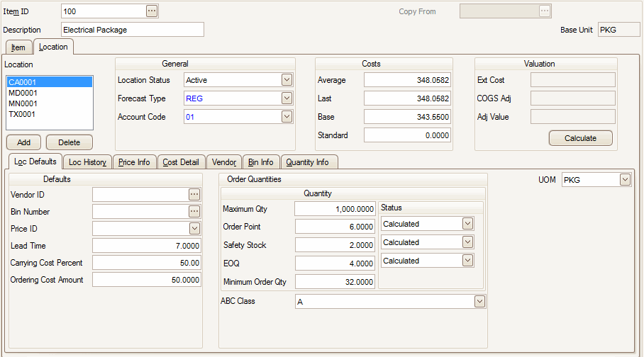
Task: Expand the Location Status dropdown
Action: (x=287, y=80)
